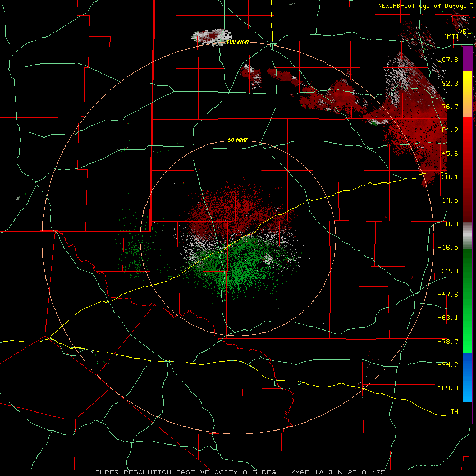The width and height of the screenshot is (476, 476).
Task: Pick the orange segment of velocity color bar
Action: [467, 106]
